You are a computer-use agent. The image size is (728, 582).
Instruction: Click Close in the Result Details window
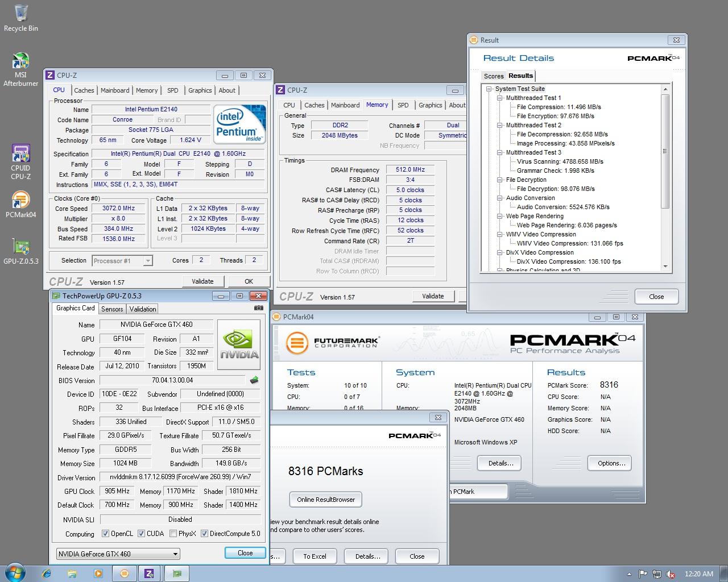pyautogui.click(x=656, y=297)
